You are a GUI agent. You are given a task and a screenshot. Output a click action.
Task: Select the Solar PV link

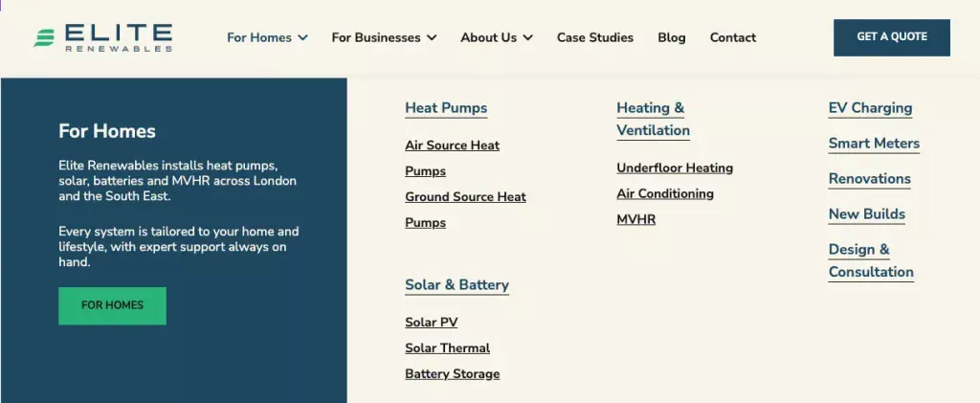pos(432,323)
